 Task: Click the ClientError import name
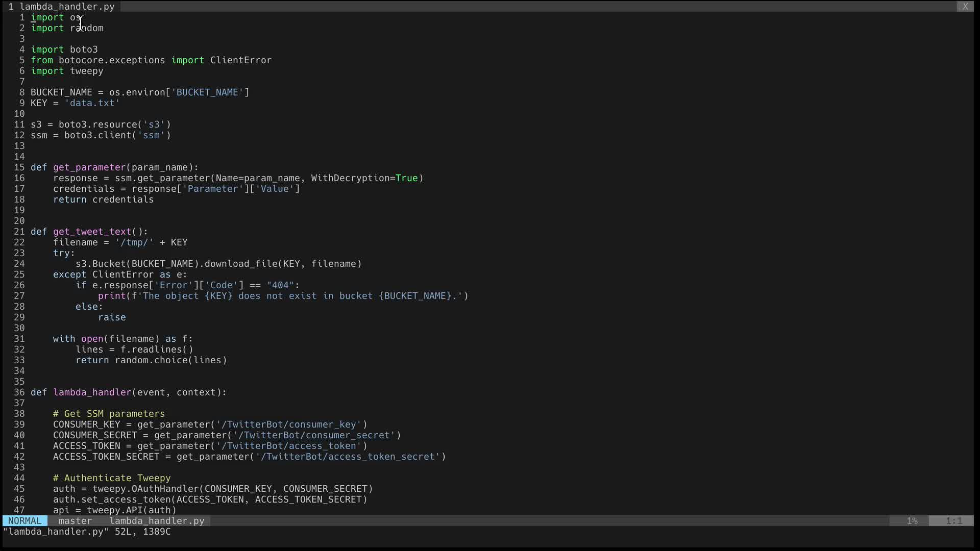(240, 60)
